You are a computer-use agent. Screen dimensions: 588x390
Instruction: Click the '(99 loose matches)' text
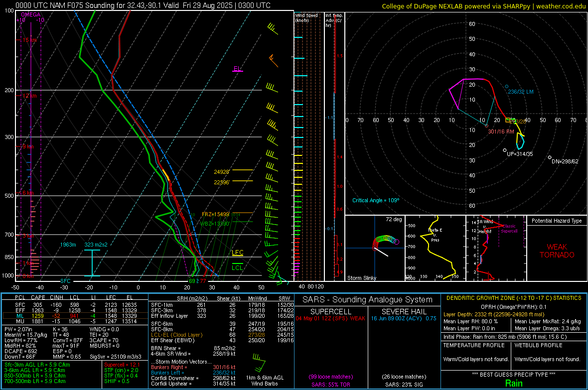(x=331, y=377)
